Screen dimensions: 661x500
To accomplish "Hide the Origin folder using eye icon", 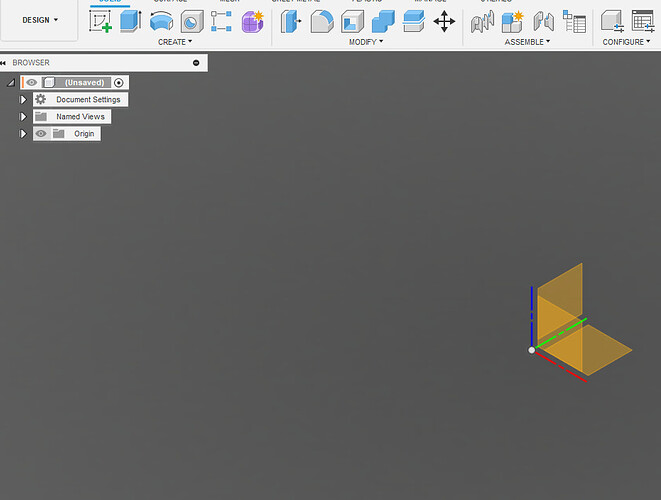I will pos(41,133).
